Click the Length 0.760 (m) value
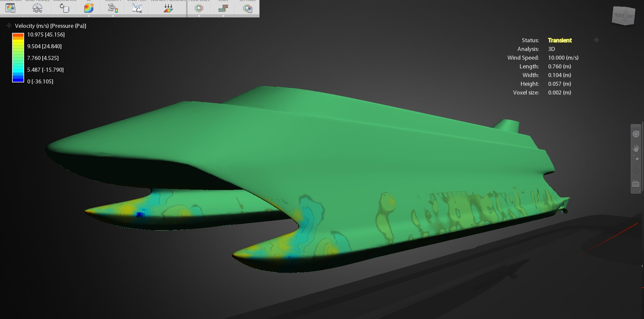 (560, 66)
